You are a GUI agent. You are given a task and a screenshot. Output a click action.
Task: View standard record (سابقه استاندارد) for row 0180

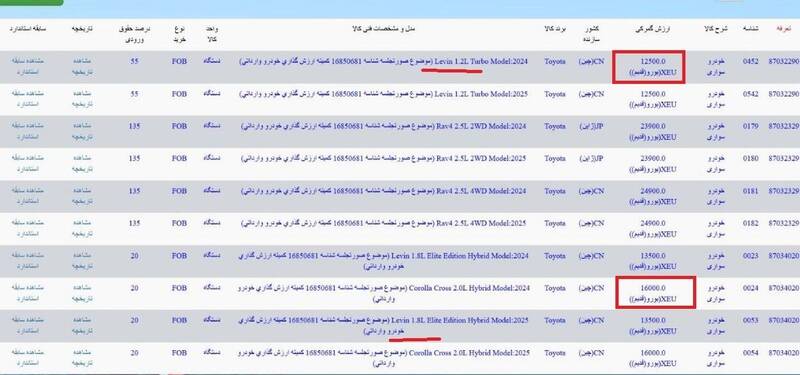click(28, 164)
